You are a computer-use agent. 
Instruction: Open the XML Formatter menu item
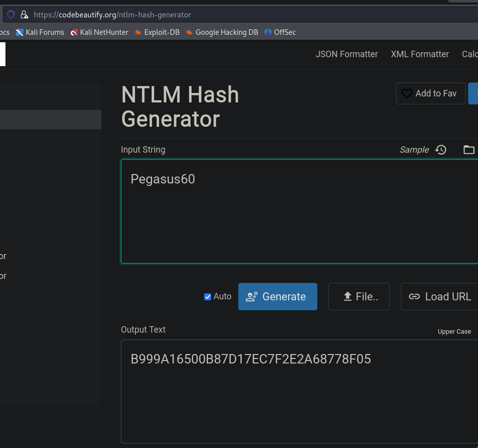[x=420, y=54]
